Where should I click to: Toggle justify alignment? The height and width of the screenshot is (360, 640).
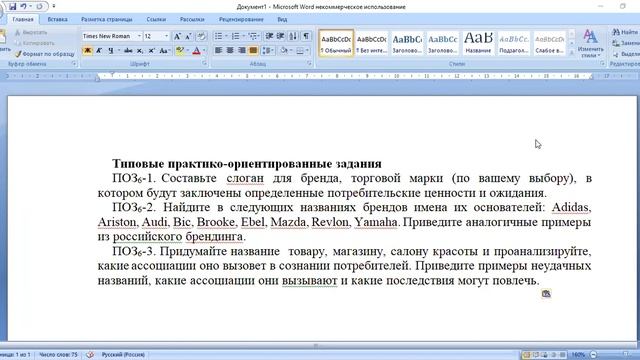[x=253, y=51]
